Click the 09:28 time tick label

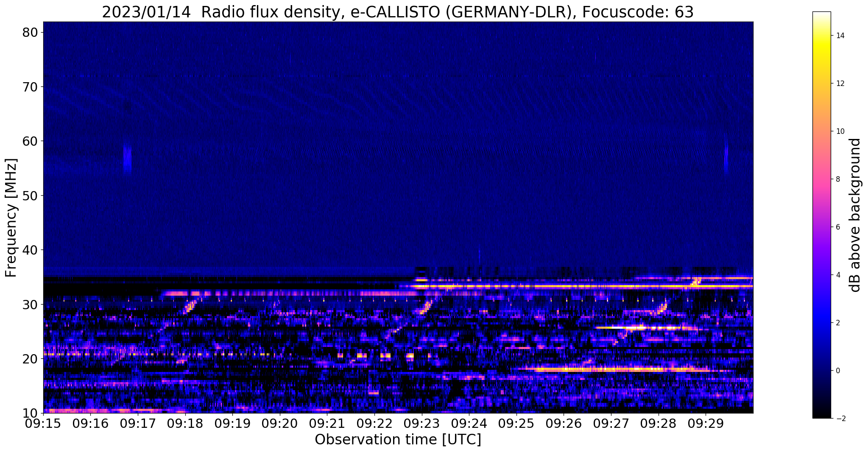click(x=659, y=423)
